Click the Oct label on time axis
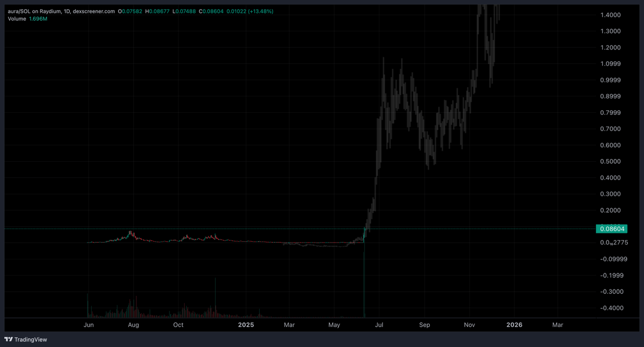 coord(178,325)
